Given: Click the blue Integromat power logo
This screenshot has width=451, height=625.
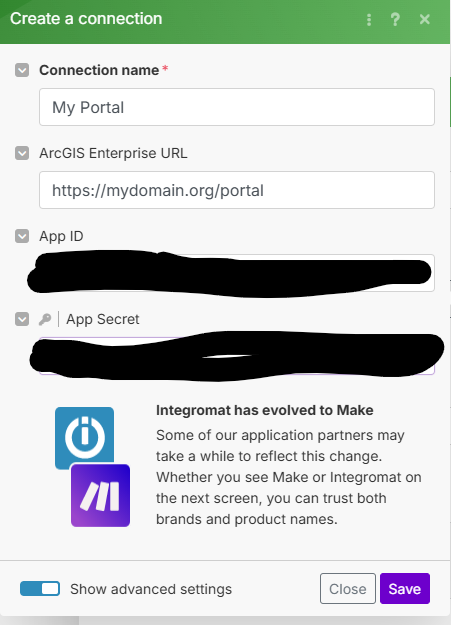Looking at the screenshot, I should tap(85, 436).
